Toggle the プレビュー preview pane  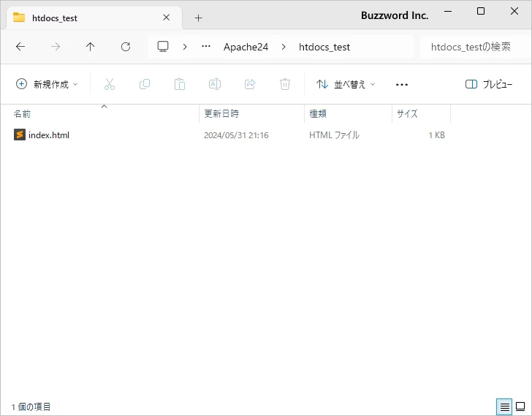coord(489,84)
